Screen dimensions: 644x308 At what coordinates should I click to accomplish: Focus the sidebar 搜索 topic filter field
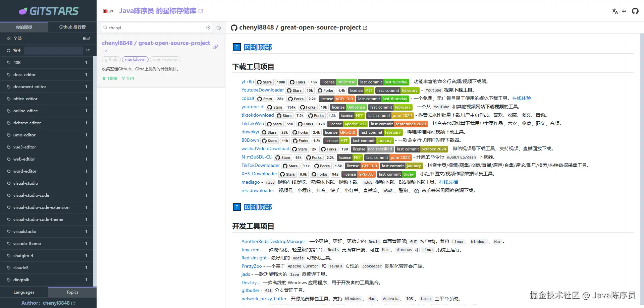(54, 51)
